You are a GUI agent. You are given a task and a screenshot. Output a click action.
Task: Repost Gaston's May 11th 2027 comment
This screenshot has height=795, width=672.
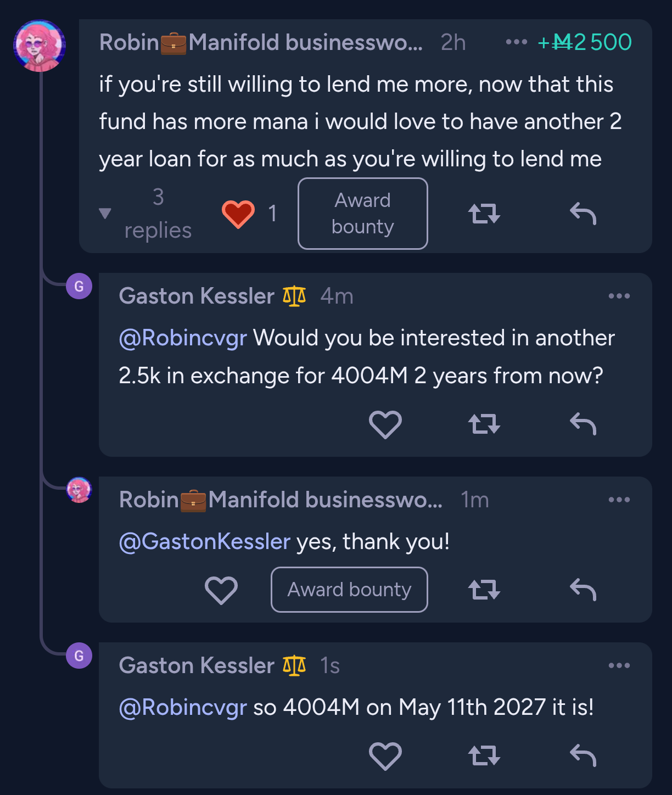[x=484, y=756]
